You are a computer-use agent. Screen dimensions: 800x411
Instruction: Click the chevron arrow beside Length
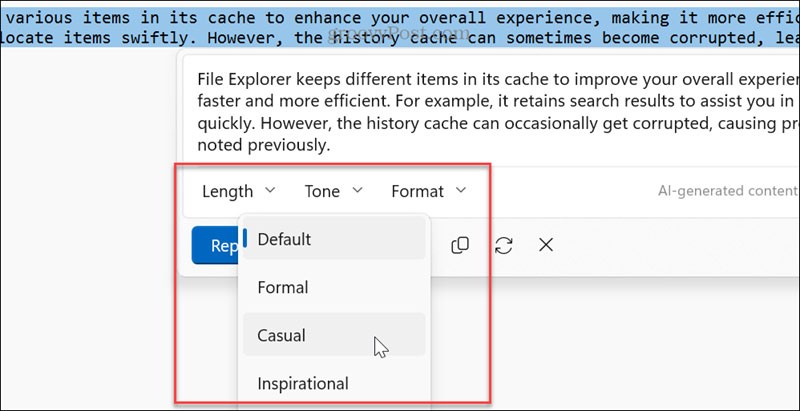click(269, 191)
